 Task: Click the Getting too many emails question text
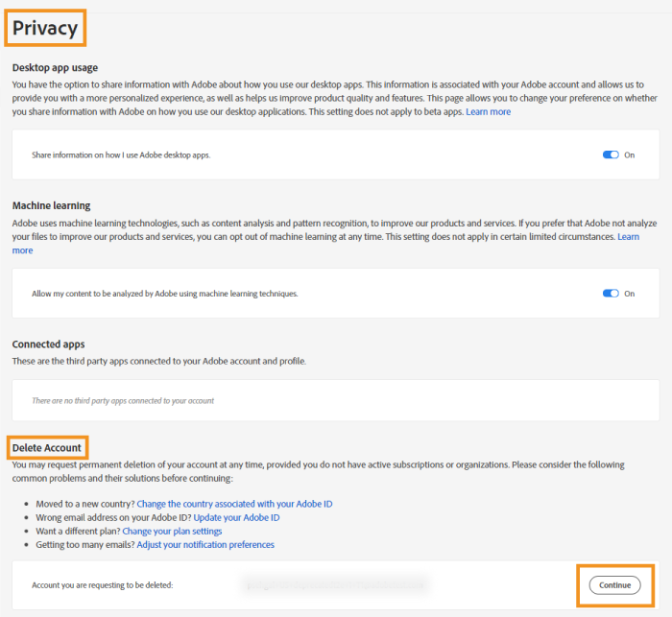point(83,545)
